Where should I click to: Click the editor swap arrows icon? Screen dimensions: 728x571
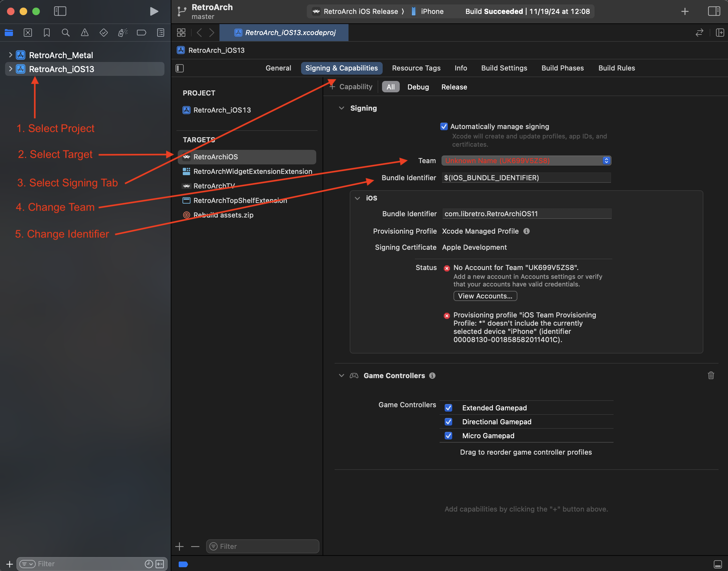coord(699,33)
